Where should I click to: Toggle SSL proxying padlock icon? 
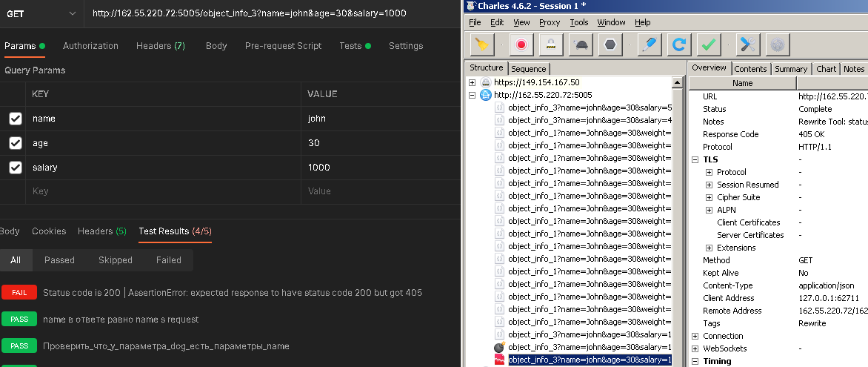(551, 45)
